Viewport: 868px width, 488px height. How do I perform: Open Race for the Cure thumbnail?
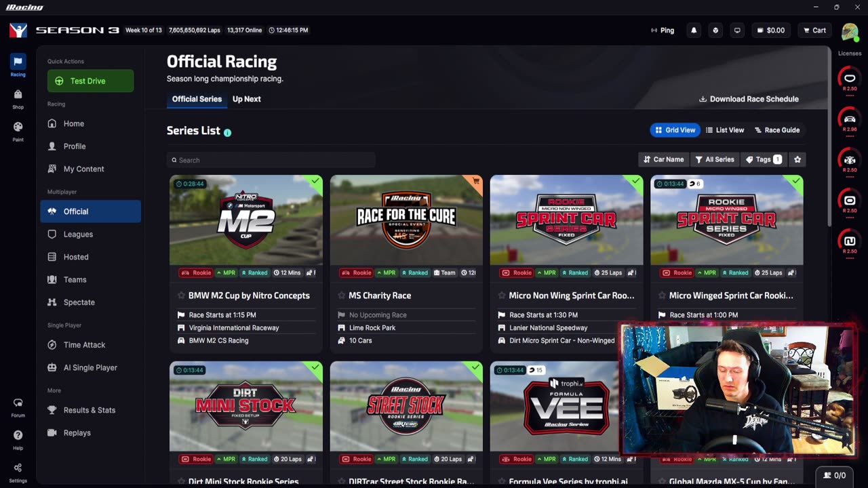pyautogui.click(x=406, y=220)
